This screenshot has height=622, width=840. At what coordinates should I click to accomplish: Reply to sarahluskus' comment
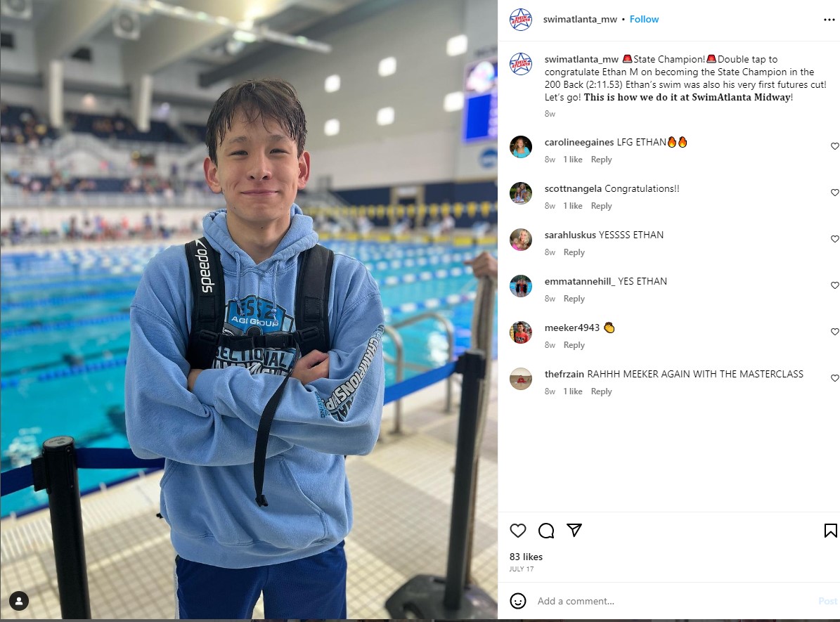tap(574, 252)
